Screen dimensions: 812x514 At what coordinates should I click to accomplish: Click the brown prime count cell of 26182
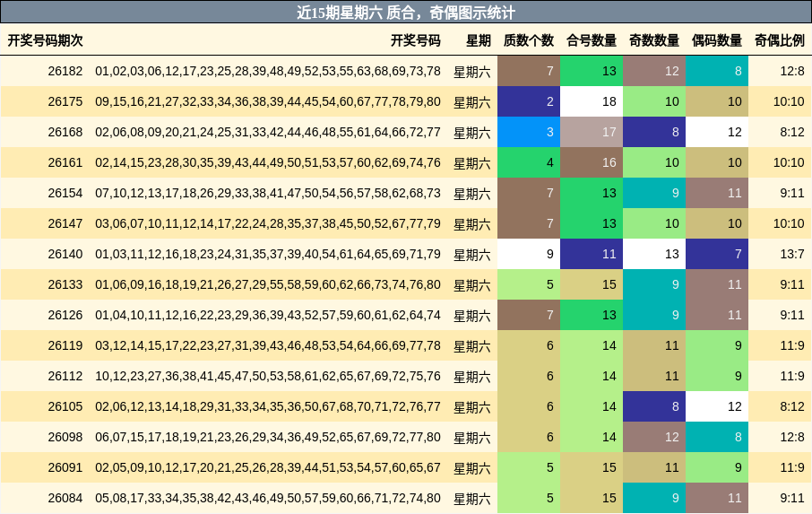(529, 71)
